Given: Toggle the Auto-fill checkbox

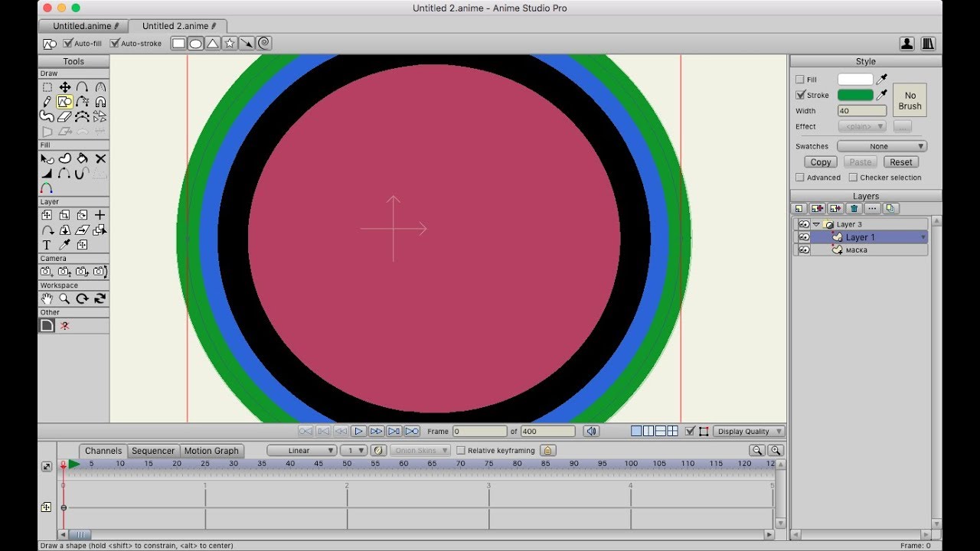Looking at the screenshot, I should click(67, 44).
